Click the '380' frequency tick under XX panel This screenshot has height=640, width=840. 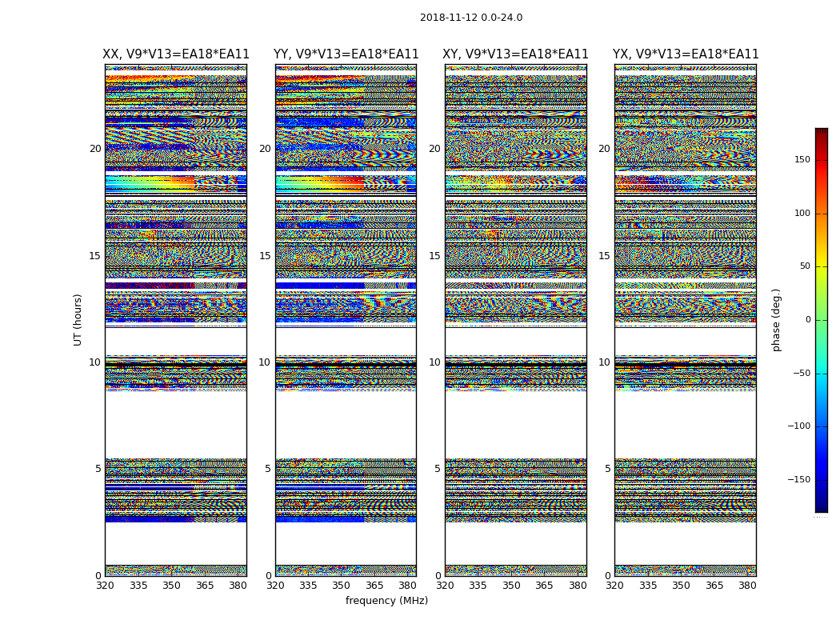pyautogui.click(x=238, y=586)
